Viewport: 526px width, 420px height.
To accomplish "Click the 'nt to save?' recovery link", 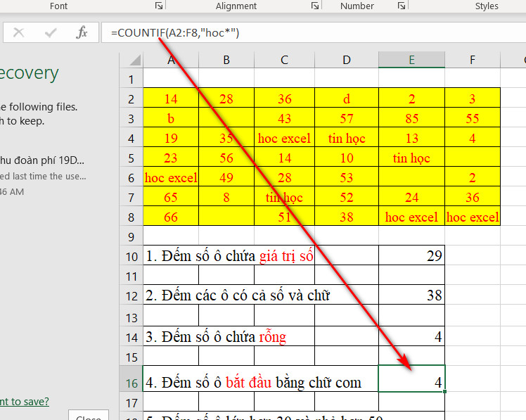I will [25, 402].
